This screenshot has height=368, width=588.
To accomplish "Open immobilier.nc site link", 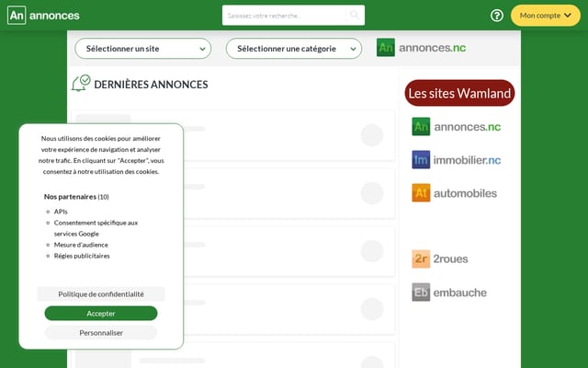I will (457, 160).
